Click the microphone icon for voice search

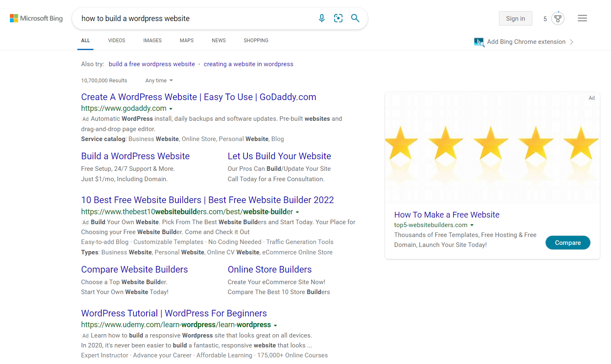321,18
